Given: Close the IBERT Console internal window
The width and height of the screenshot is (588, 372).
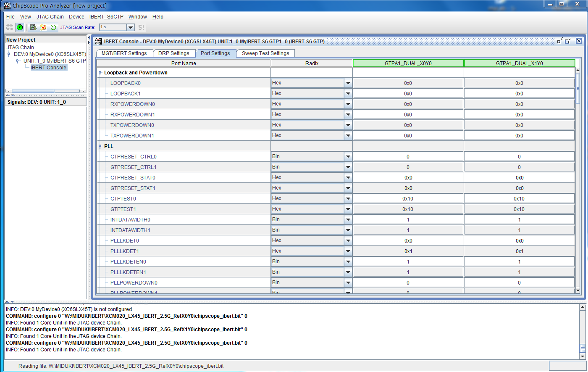Looking at the screenshot, I should pos(579,41).
